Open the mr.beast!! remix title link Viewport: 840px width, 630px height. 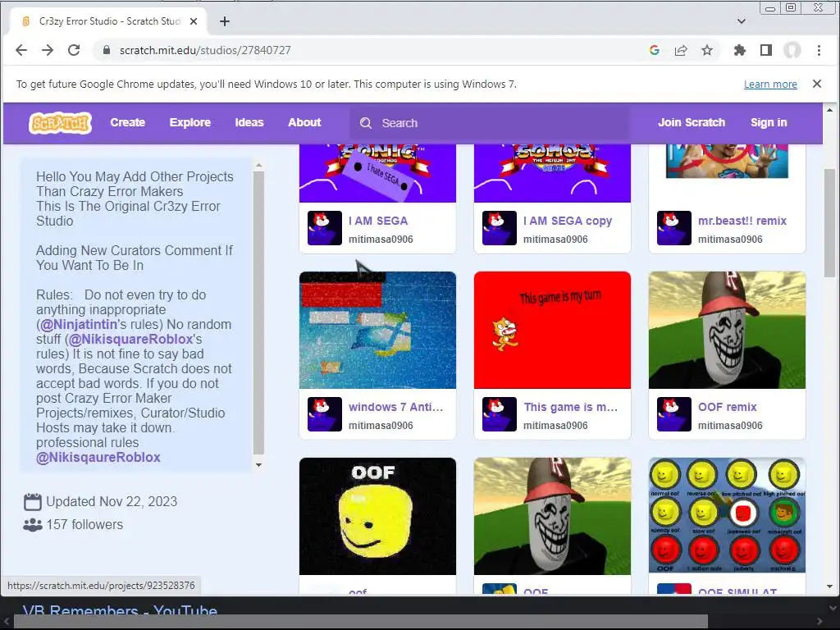pyautogui.click(x=742, y=221)
